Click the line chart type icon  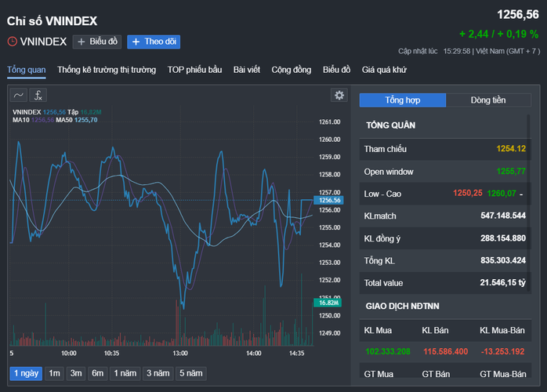[x=19, y=96]
